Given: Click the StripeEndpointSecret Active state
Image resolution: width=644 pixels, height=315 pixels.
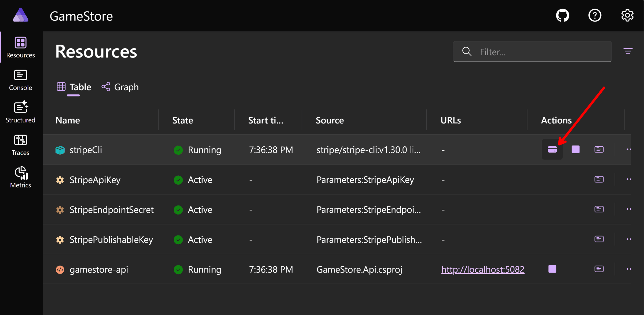Looking at the screenshot, I should click(x=193, y=209).
